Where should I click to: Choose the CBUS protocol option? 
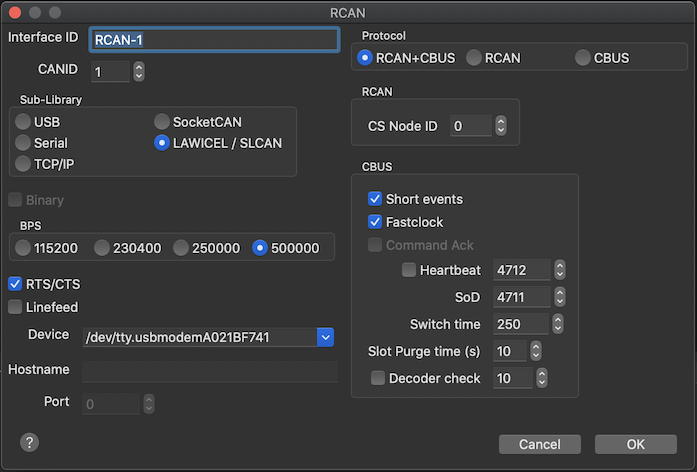tap(582, 58)
